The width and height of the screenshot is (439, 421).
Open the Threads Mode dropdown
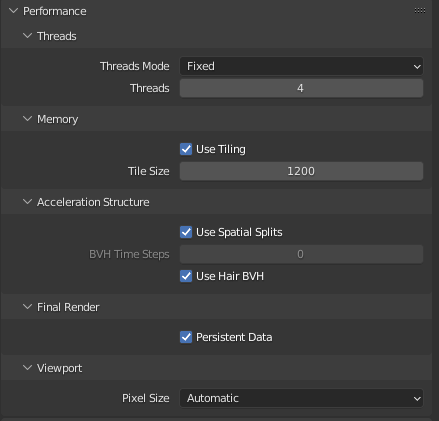pos(301,66)
